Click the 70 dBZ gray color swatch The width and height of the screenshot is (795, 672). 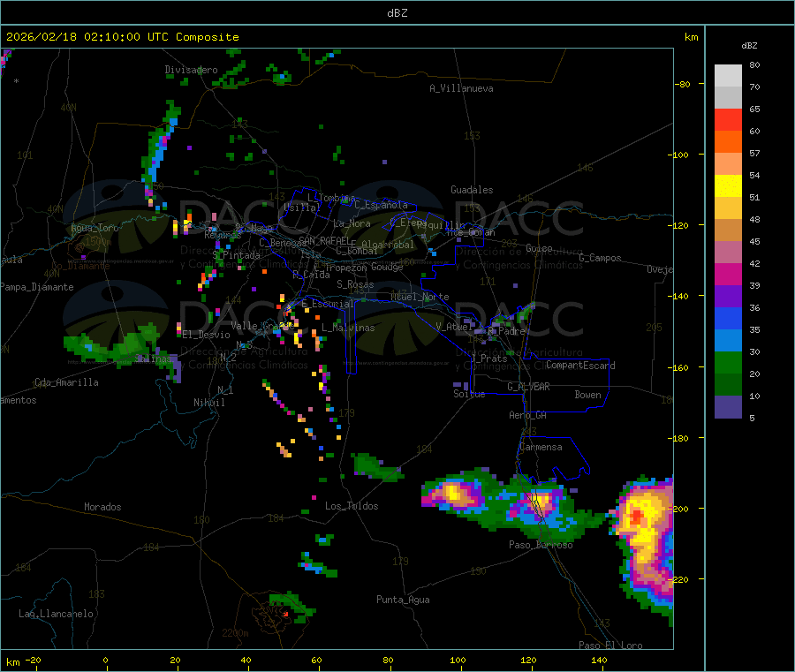click(728, 76)
